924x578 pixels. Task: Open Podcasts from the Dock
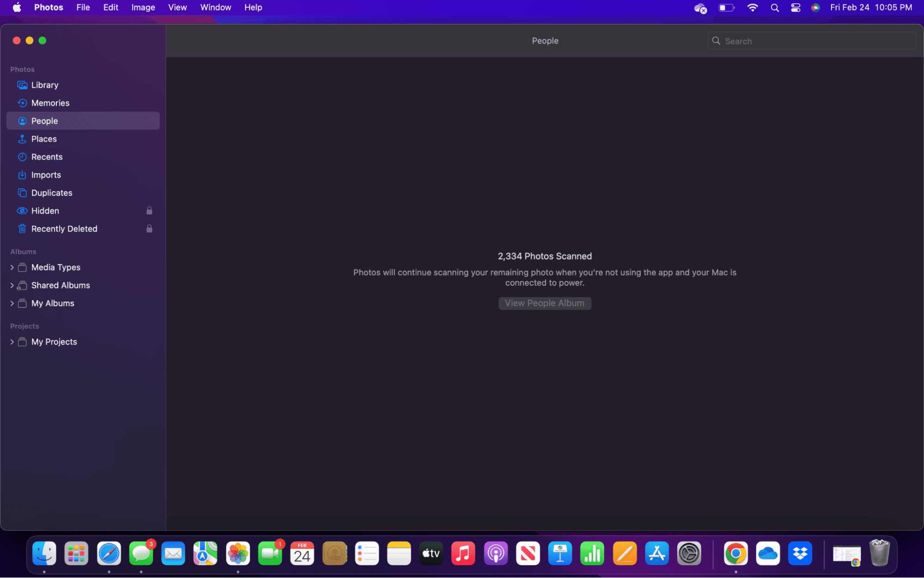click(x=496, y=553)
